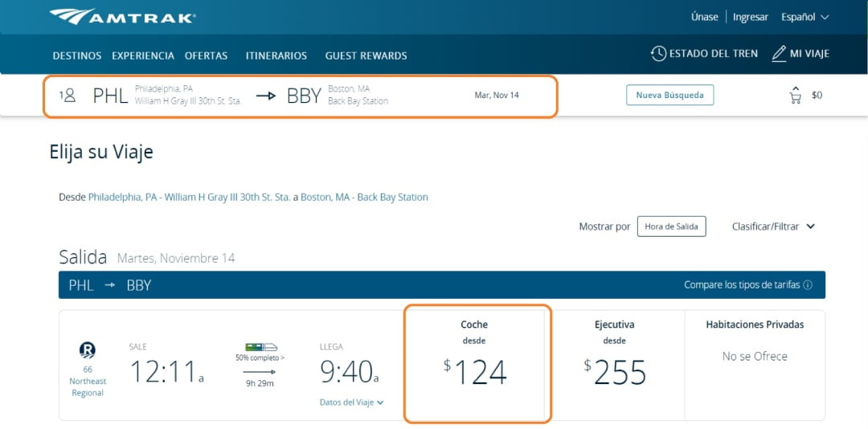Screen dimensions: 868x429
Task: Expand the cart total chevron
Action: coord(796,88)
